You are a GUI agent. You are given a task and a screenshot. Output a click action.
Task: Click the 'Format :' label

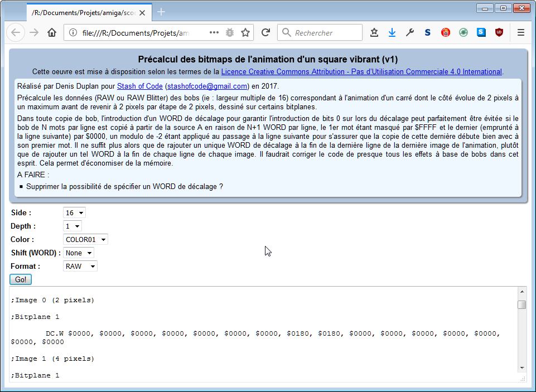point(26,266)
